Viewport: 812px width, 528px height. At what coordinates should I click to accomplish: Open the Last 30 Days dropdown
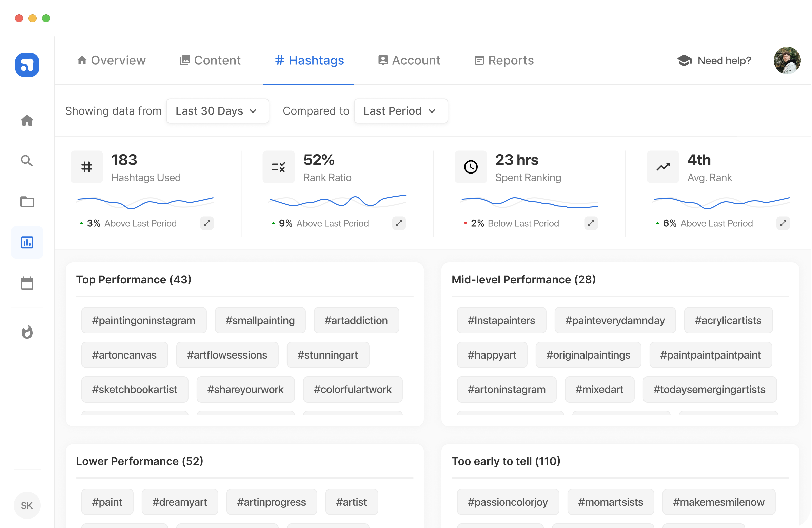point(217,111)
